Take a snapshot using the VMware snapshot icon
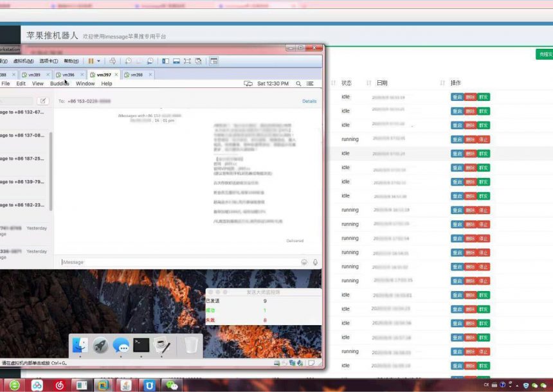This screenshot has width=553, height=392. (x=129, y=61)
